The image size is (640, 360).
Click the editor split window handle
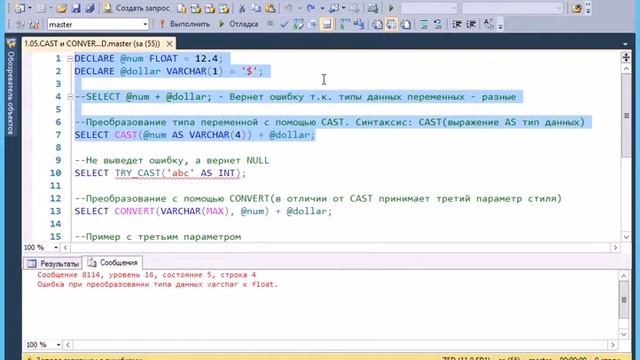click(x=626, y=57)
